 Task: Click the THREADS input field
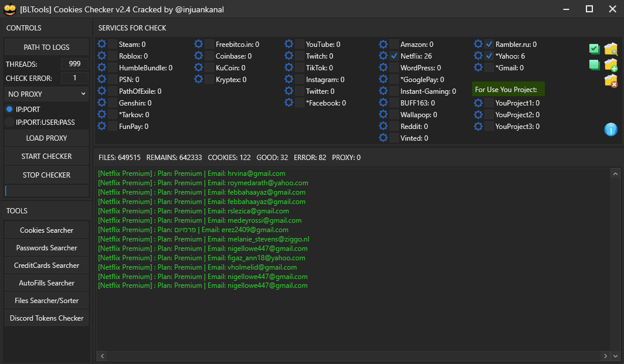(x=74, y=64)
